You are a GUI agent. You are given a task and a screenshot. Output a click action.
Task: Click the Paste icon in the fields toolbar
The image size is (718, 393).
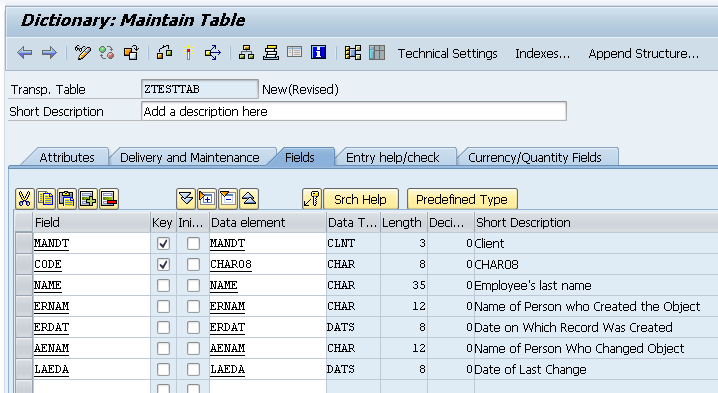67,199
